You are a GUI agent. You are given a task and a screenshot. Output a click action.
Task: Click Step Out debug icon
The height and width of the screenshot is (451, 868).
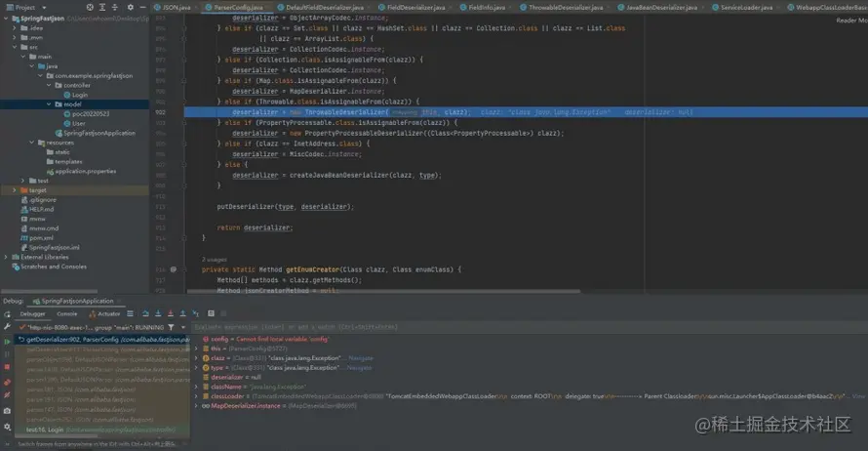[182, 313]
